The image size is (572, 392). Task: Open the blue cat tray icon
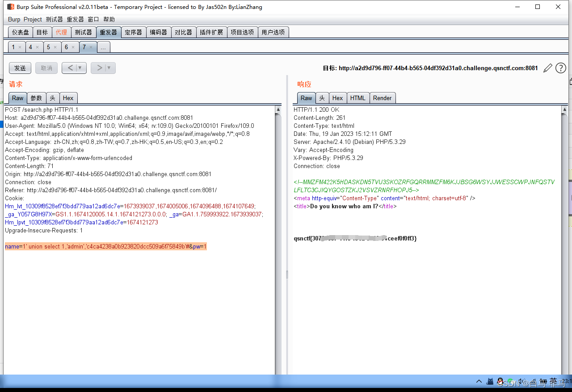coord(490,381)
